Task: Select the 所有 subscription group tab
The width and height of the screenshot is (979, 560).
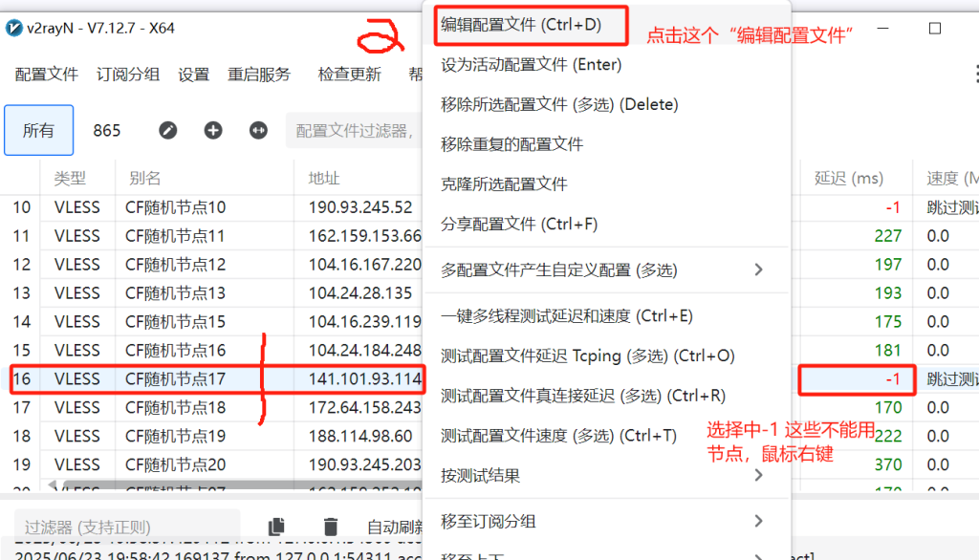Action: pos(38,131)
